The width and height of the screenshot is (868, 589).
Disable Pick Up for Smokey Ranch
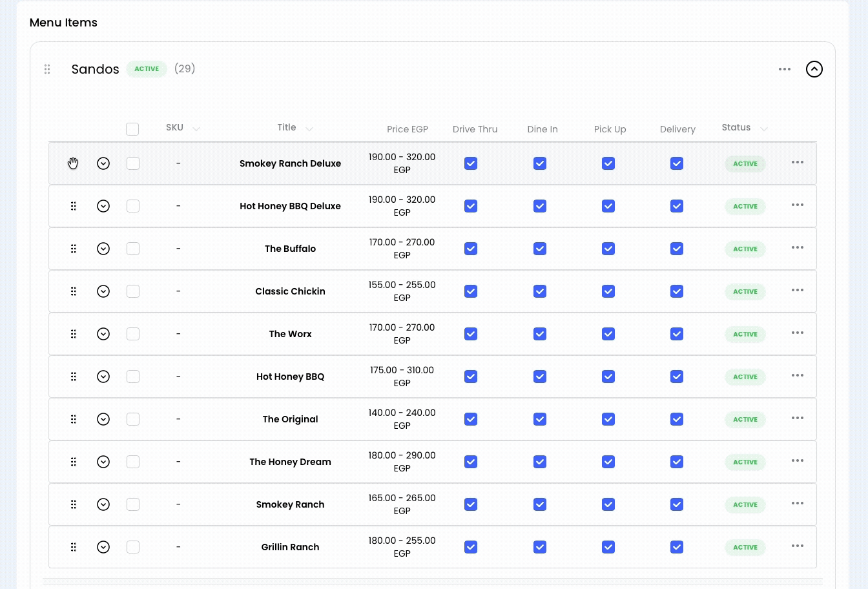pyautogui.click(x=608, y=504)
